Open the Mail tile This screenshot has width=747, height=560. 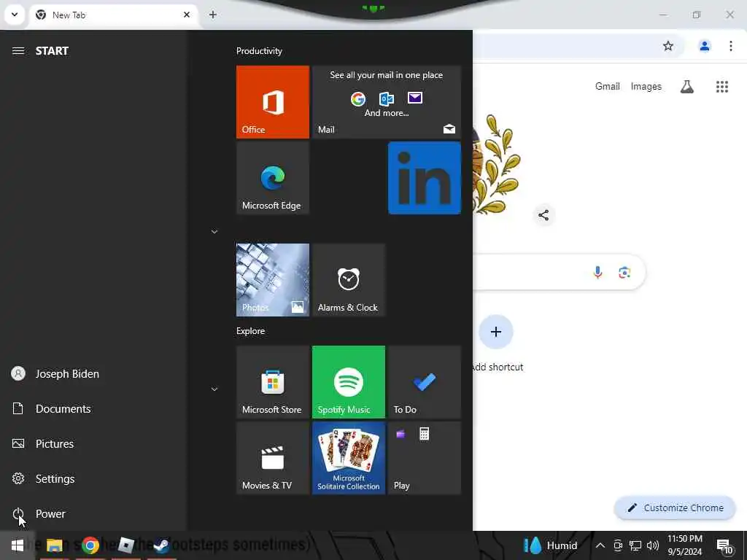[x=387, y=102]
